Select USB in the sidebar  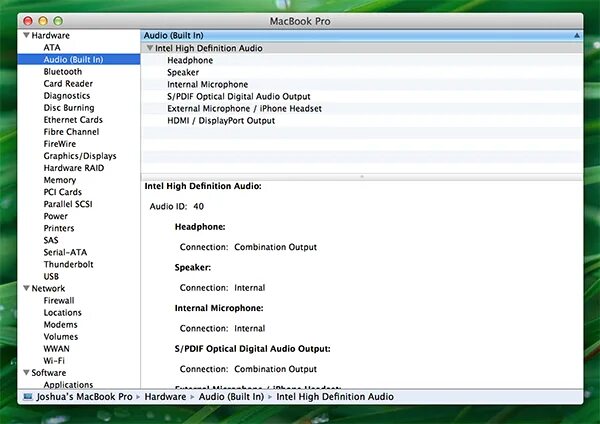coord(51,276)
